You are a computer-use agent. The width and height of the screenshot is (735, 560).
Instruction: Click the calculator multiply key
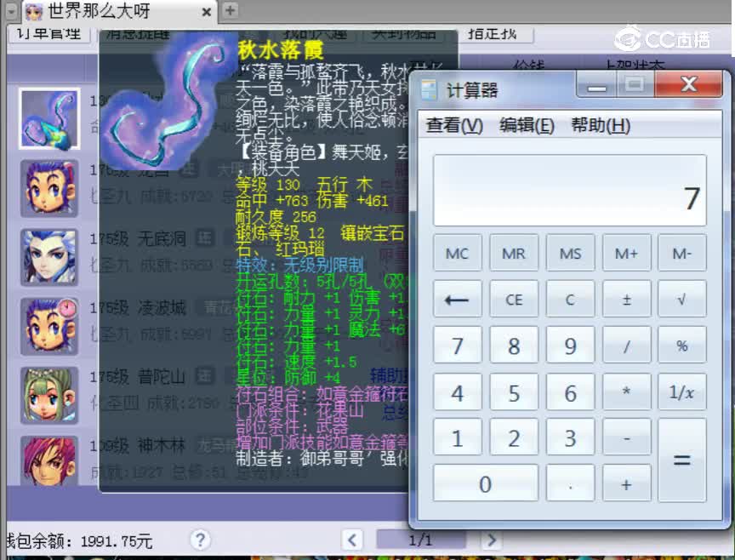tap(626, 392)
